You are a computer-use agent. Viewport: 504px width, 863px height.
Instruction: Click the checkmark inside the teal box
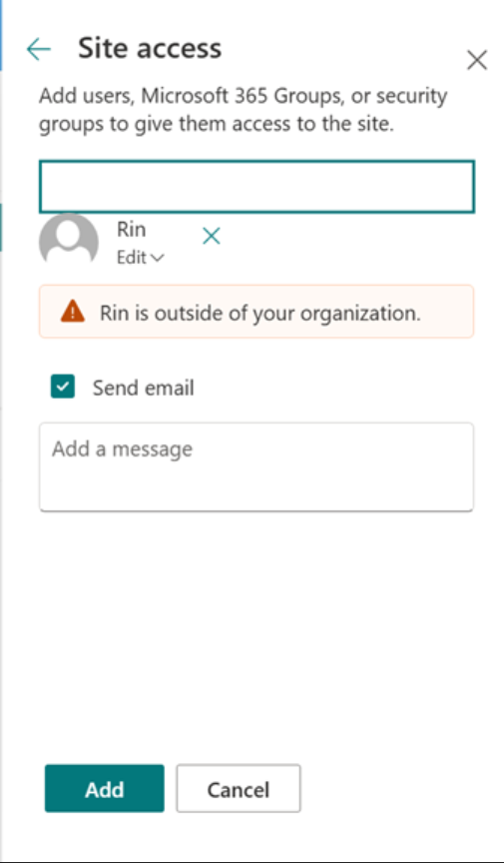click(x=63, y=387)
